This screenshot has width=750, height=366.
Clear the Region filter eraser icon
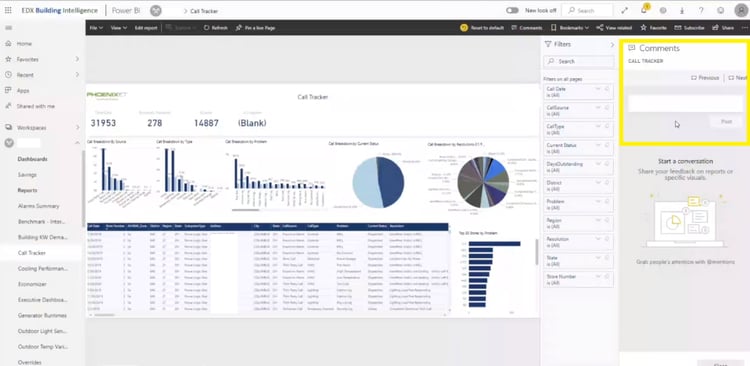coord(607,220)
